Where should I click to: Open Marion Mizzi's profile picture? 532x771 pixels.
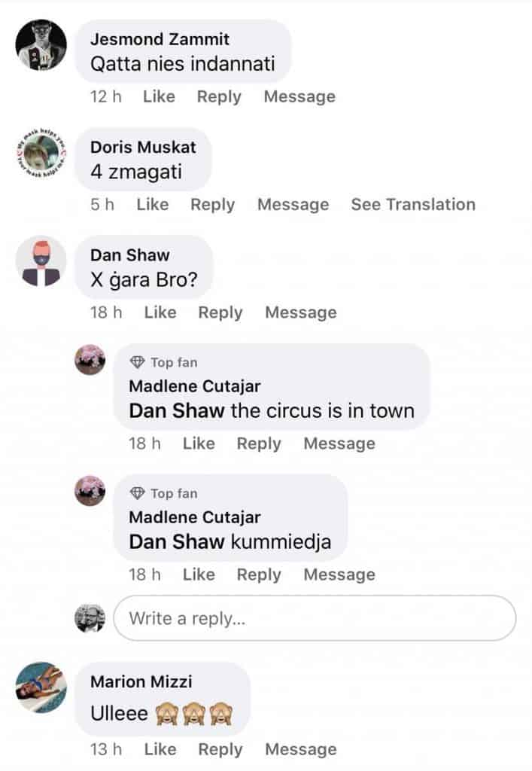pos(41,687)
